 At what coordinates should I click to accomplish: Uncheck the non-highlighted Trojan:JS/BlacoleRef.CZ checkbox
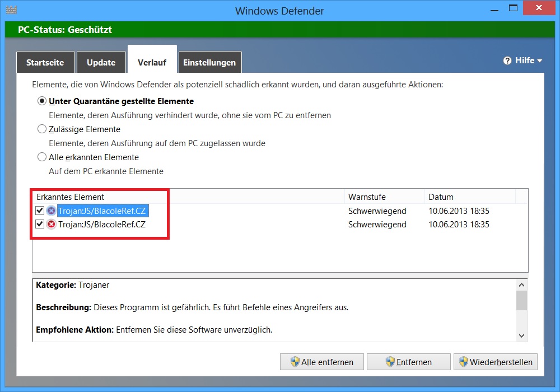point(40,224)
